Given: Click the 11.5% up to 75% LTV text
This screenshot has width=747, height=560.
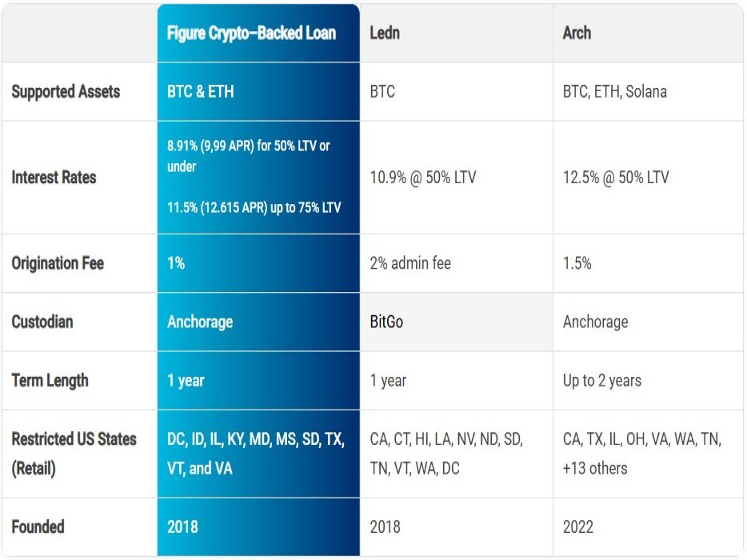Looking at the screenshot, I should [x=254, y=207].
